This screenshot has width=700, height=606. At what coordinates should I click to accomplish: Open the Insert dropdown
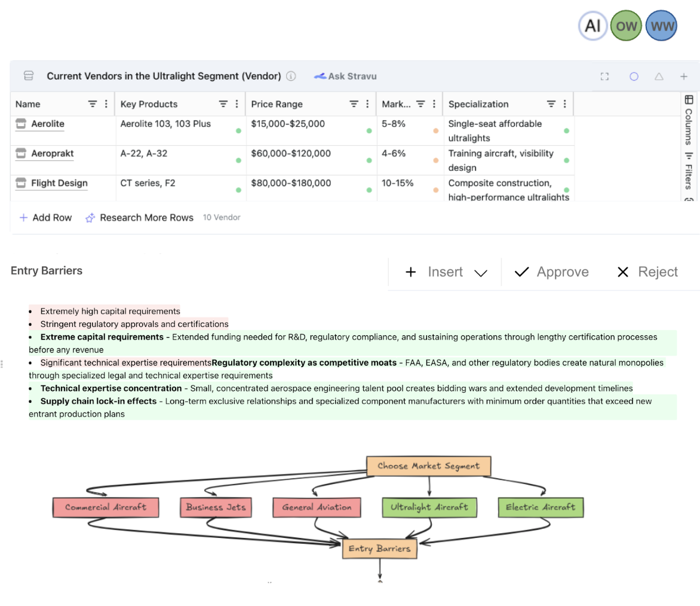tap(446, 272)
